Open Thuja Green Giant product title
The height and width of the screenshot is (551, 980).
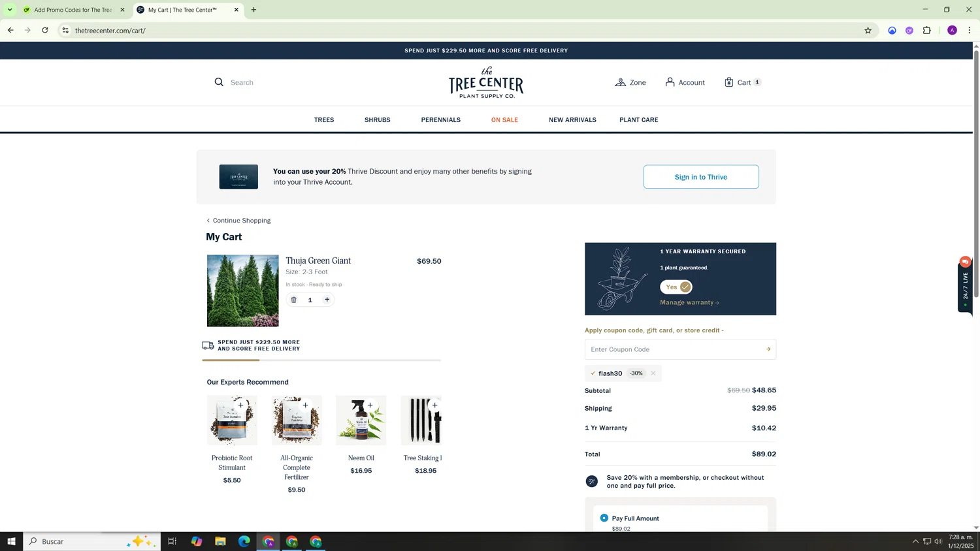click(318, 261)
